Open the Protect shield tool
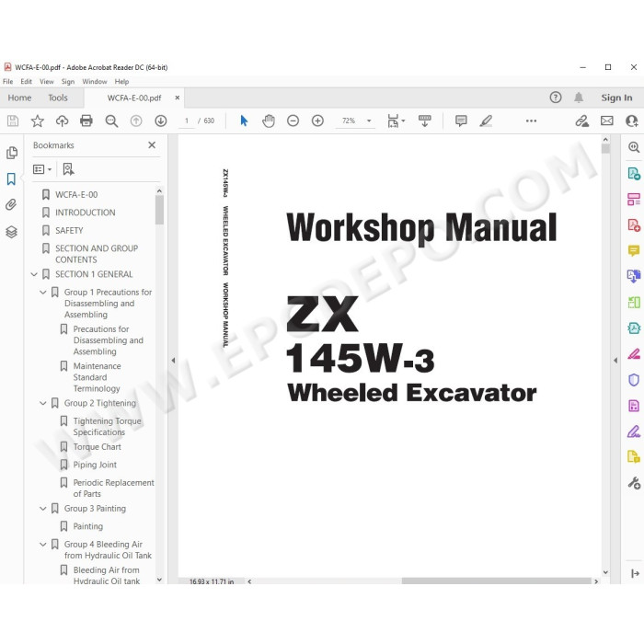This screenshot has height=644, width=644. point(633,380)
